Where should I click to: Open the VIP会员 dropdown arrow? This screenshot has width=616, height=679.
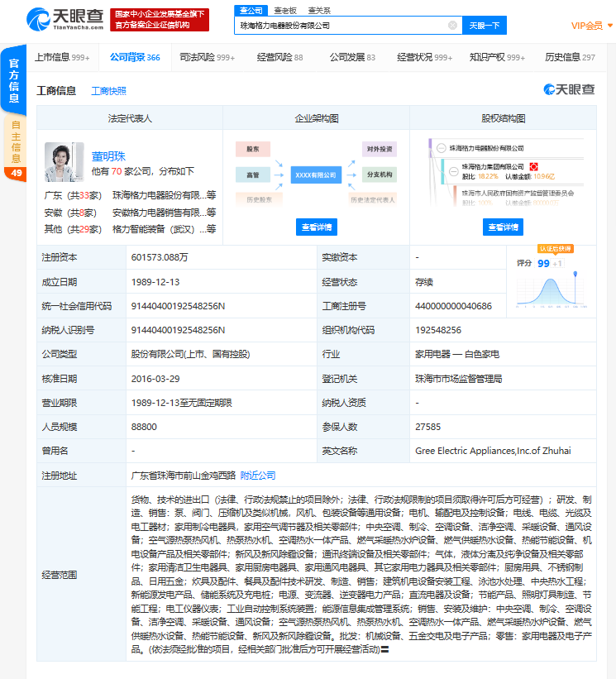pyautogui.click(x=610, y=26)
